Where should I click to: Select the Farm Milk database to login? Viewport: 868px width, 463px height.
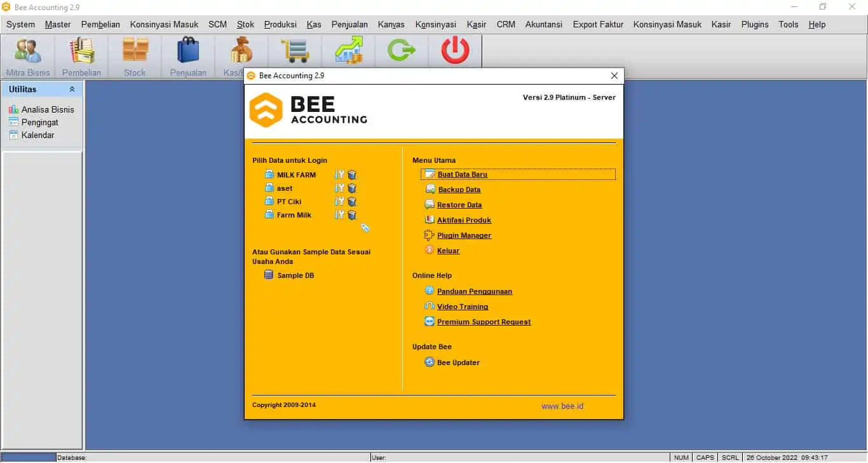point(294,215)
